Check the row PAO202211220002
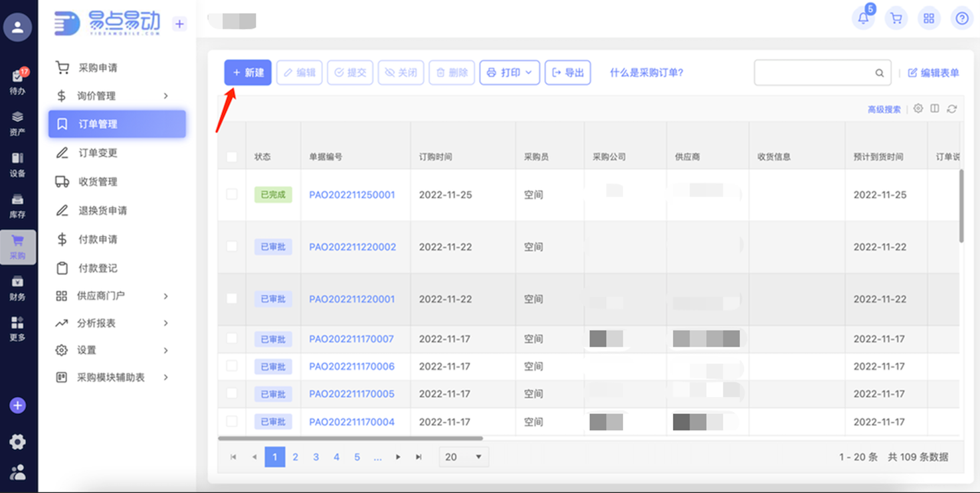The image size is (980, 493). (x=232, y=246)
